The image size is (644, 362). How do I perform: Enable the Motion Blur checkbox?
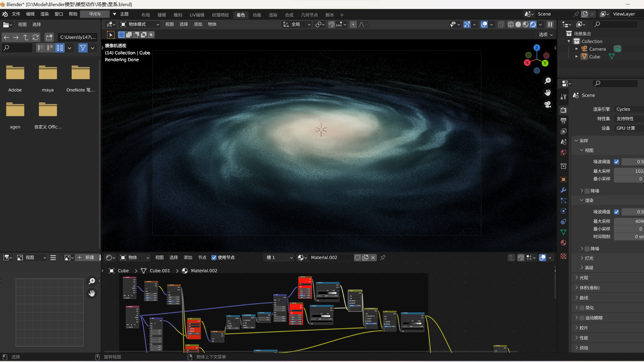tap(582, 318)
